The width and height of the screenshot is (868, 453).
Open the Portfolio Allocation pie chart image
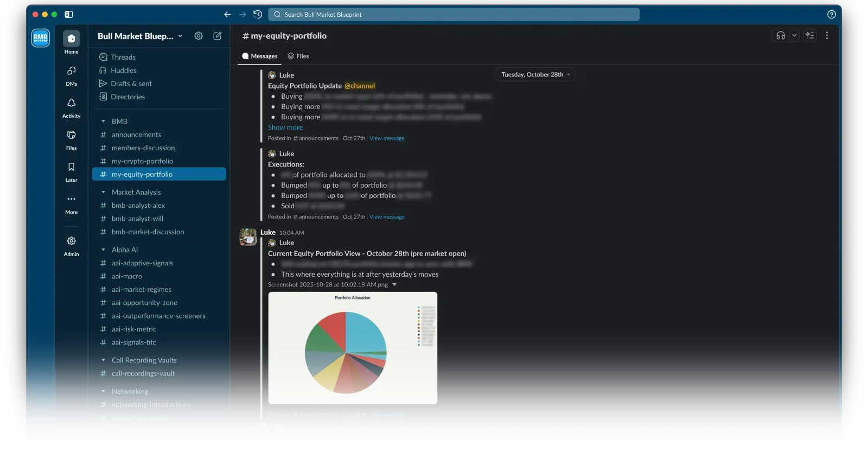[353, 348]
